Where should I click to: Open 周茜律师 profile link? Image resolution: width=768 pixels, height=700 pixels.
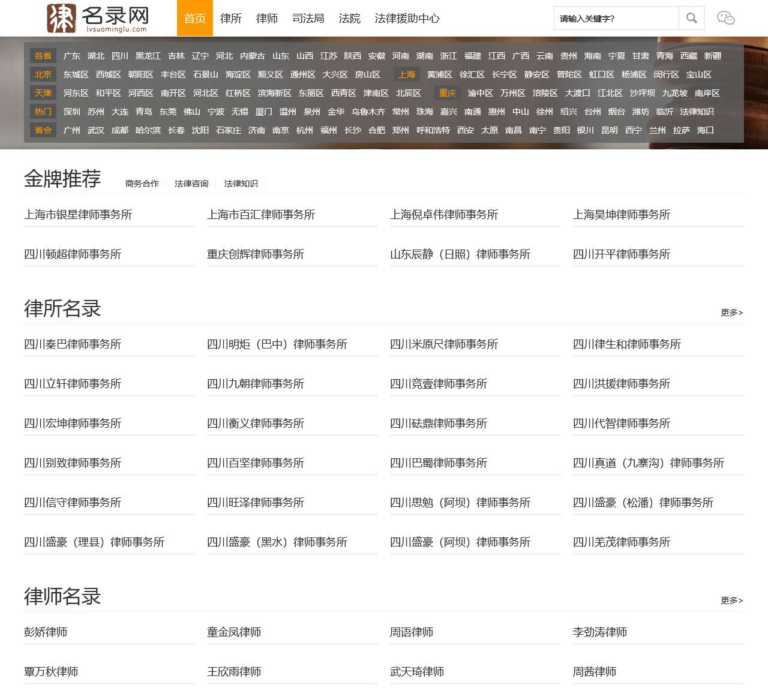click(x=595, y=672)
